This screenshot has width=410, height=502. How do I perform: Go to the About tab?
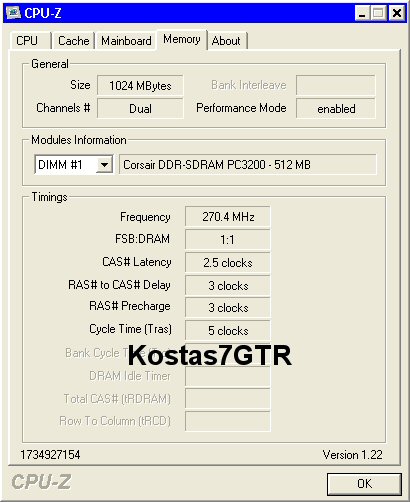(226, 41)
